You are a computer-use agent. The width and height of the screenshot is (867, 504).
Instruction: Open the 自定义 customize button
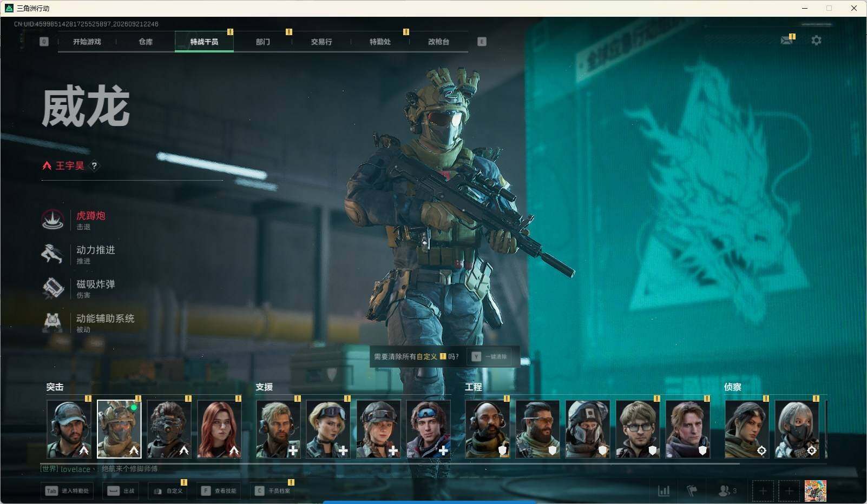click(168, 491)
